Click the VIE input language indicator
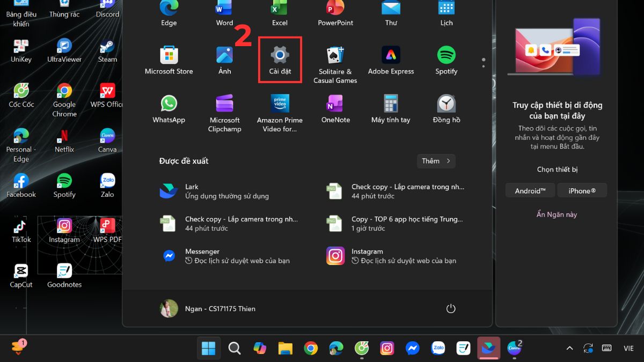Viewport: 644px width, 362px height. click(628, 348)
